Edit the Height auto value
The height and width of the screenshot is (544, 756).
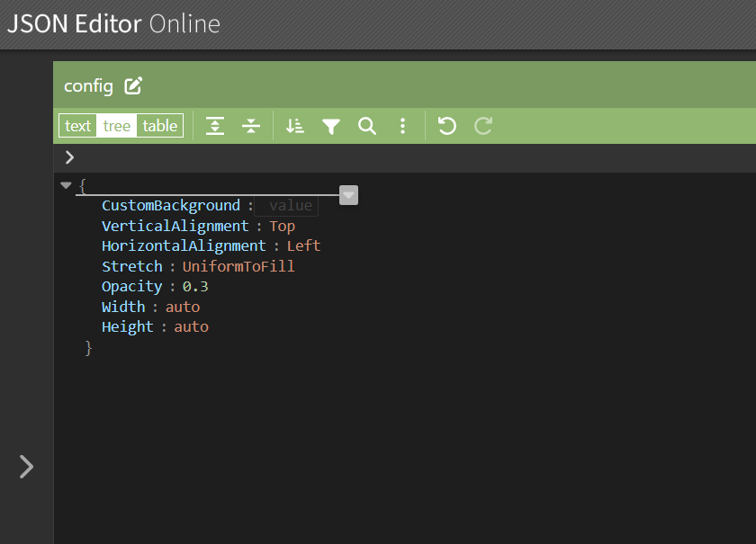192,327
